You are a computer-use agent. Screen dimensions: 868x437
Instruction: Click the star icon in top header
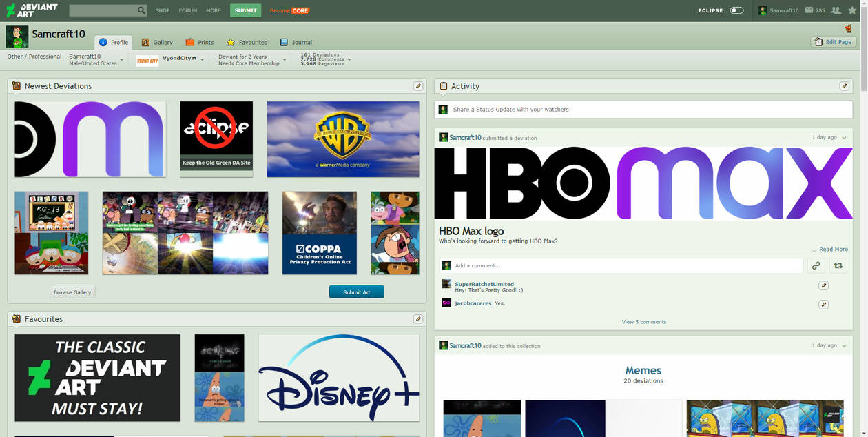point(852,10)
